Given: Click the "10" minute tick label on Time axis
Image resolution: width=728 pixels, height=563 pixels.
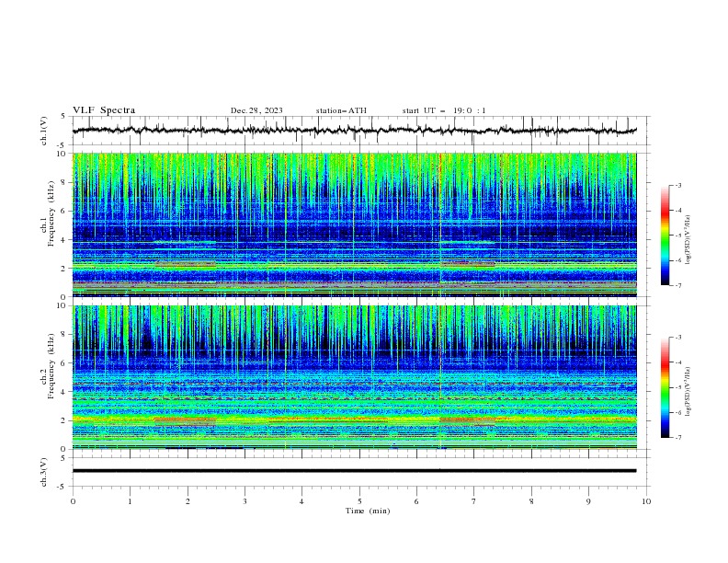Looking at the screenshot, I should (x=646, y=501).
